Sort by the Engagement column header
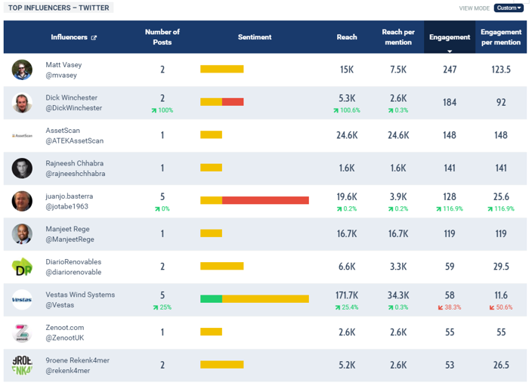The height and width of the screenshot is (392, 532). (449, 37)
